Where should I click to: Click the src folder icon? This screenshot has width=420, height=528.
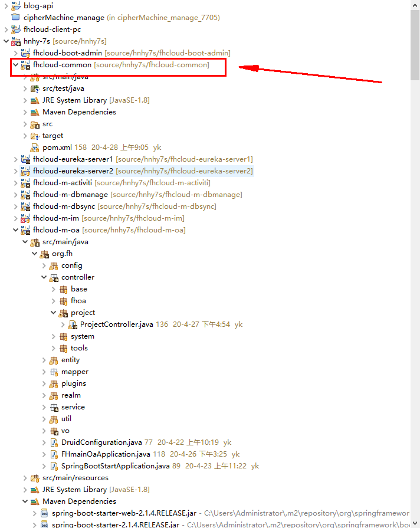pyautogui.click(x=35, y=124)
